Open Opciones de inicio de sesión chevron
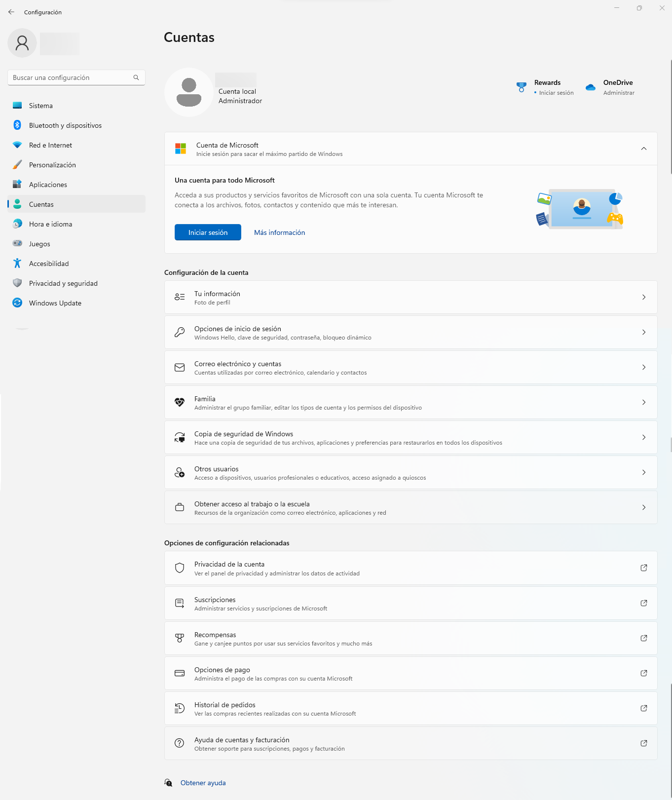This screenshot has height=800, width=672. [644, 332]
